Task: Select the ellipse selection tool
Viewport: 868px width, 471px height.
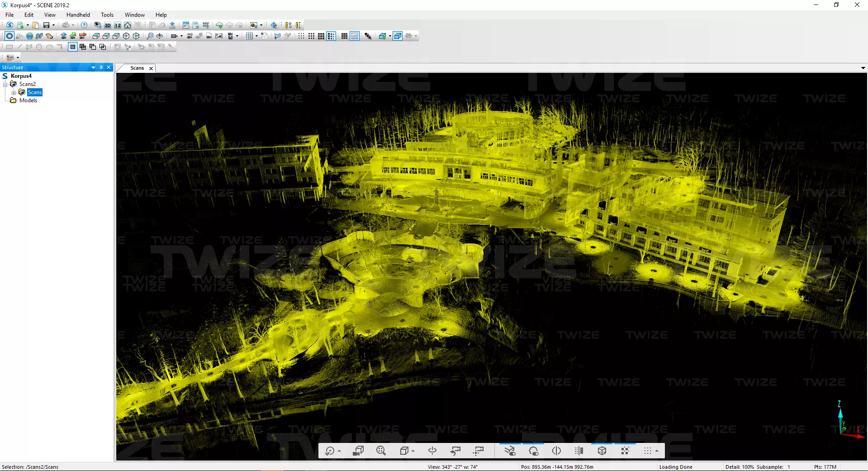Action: (x=49, y=47)
